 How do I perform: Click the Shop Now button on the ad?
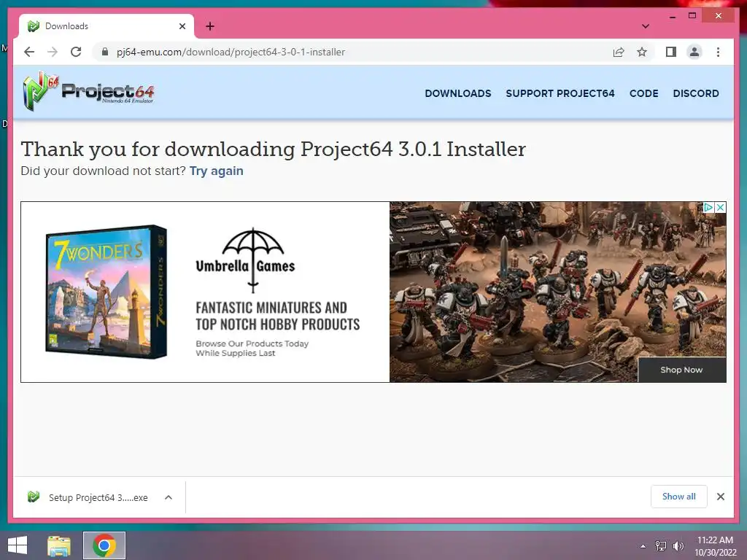682,370
